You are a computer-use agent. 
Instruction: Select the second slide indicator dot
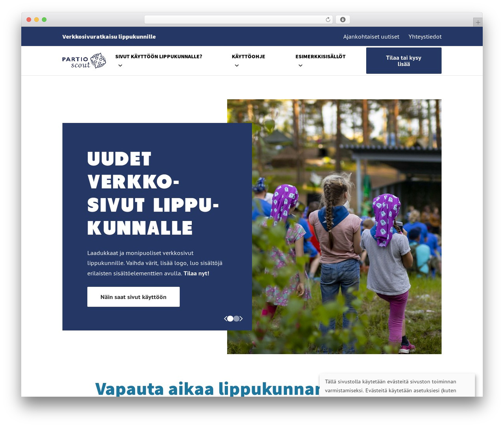pos(236,319)
